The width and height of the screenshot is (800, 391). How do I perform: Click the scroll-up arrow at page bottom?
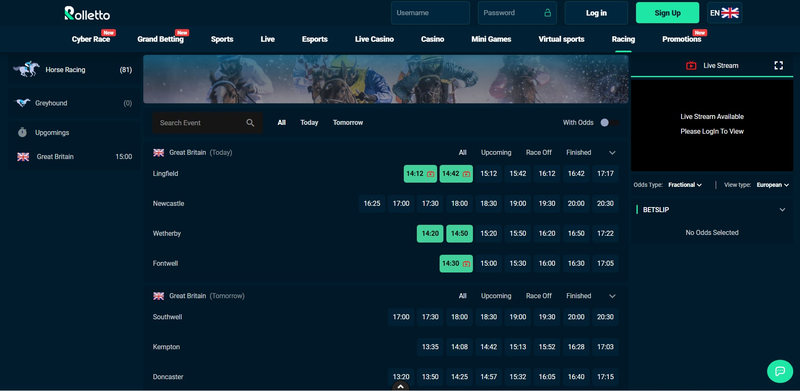point(401,386)
